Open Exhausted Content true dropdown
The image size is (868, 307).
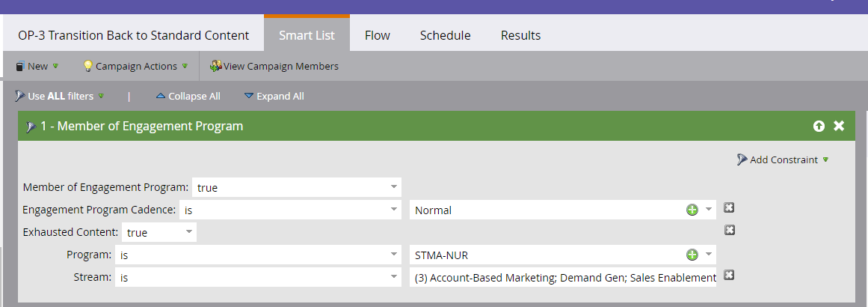coord(188,232)
